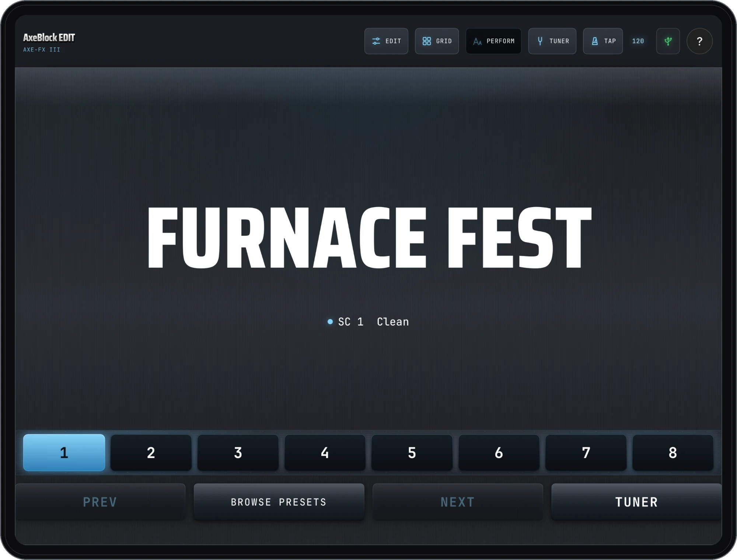Select scene 3
This screenshot has width=737, height=560.
point(238,452)
